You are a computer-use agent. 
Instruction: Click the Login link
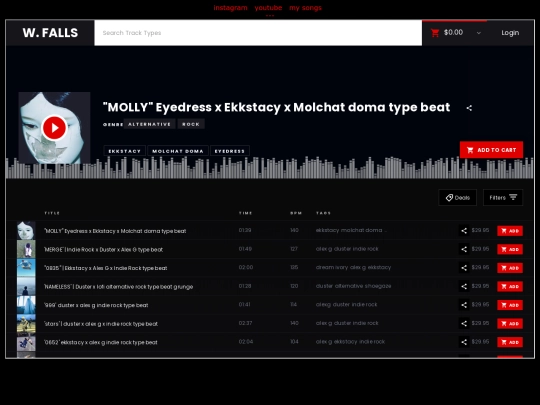coord(510,33)
